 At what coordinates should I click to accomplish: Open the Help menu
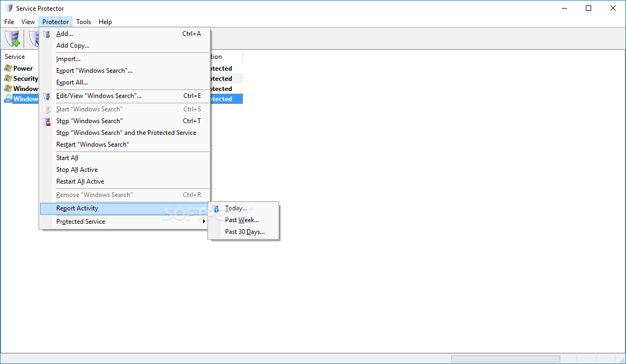click(x=106, y=22)
